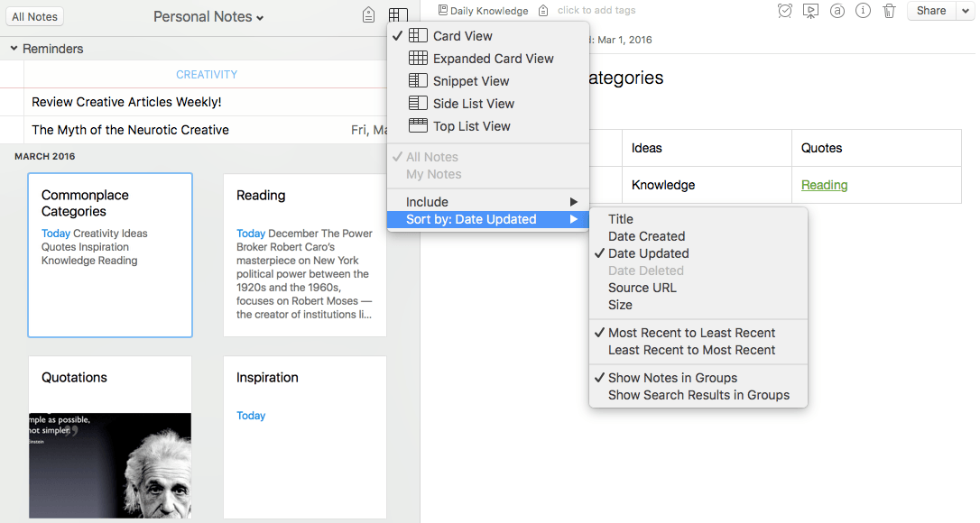Collapse the Reminders section
This screenshot has height=523, width=980.
(x=14, y=49)
